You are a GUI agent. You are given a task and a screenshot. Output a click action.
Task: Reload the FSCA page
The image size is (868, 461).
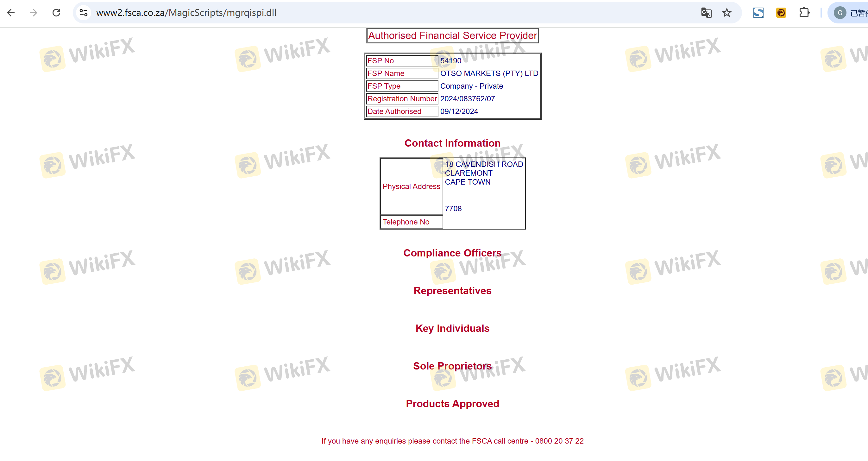(56, 13)
